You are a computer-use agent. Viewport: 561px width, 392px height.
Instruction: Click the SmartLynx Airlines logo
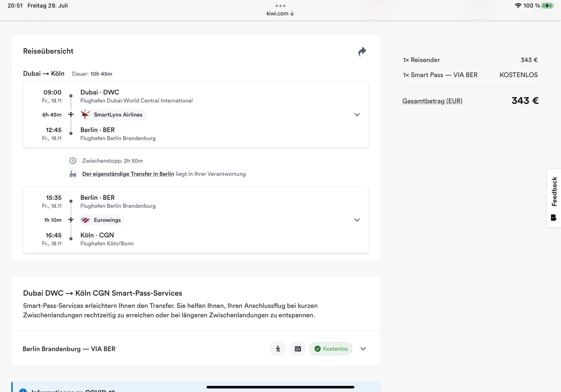(86, 115)
